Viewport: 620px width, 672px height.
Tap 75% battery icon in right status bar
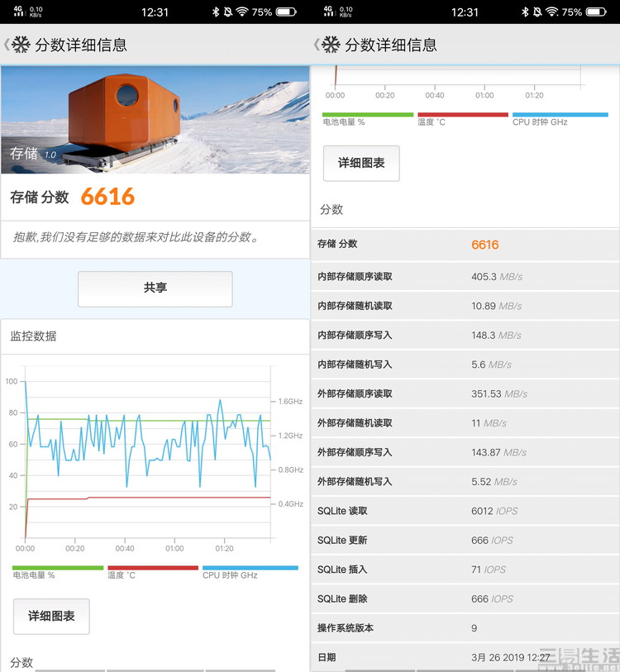(x=596, y=12)
